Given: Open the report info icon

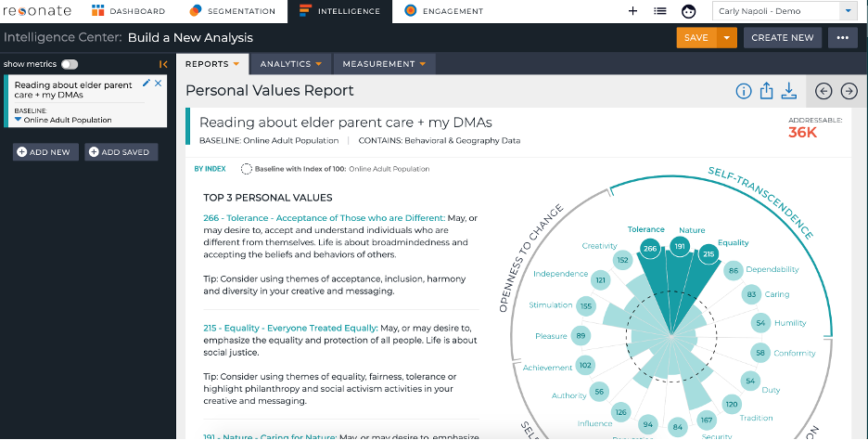Looking at the screenshot, I should 744,91.
